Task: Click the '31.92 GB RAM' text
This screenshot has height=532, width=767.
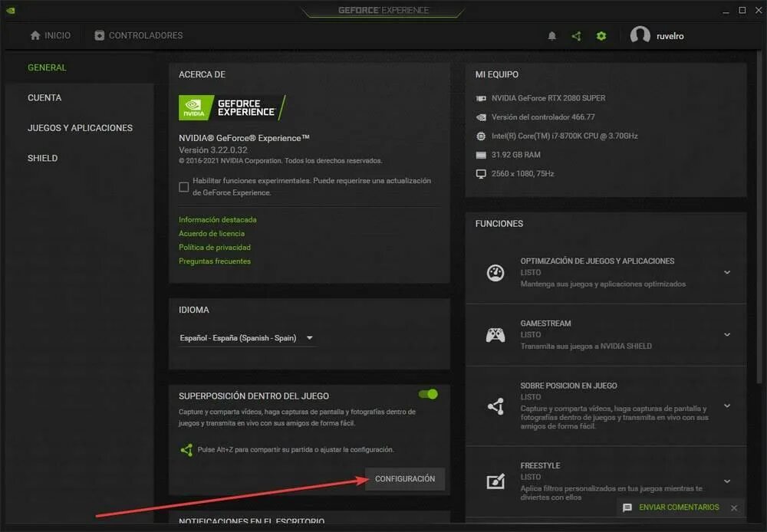Action: (516, 155)
